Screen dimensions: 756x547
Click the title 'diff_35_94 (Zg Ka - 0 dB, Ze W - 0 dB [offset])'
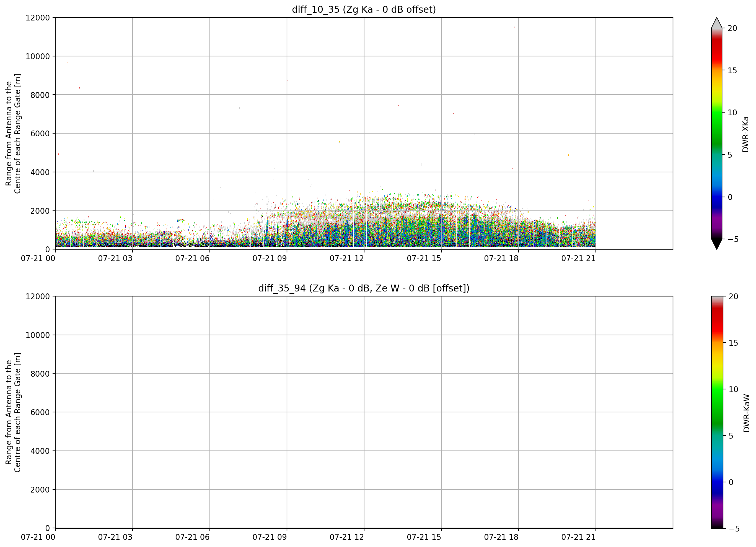coord(364,288)
